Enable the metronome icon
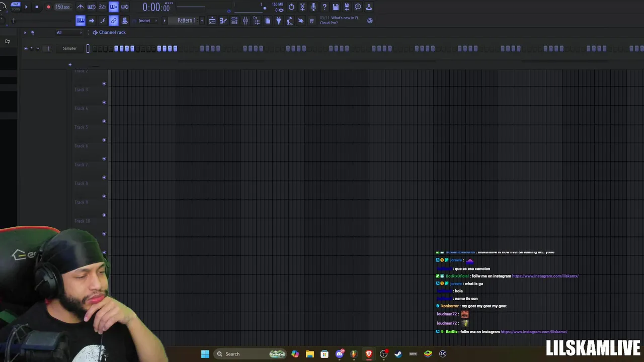The image size is (644, 362). pos(80,7)
